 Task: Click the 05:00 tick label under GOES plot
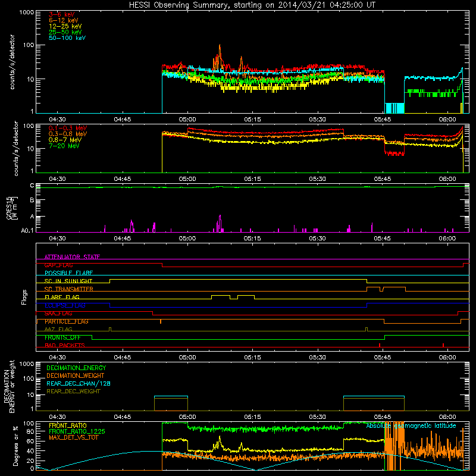(x=187, y=239)
